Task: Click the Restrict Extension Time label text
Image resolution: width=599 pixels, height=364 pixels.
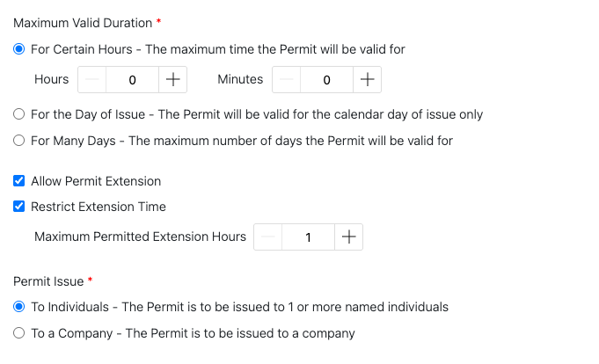Action: pos(99,207)
